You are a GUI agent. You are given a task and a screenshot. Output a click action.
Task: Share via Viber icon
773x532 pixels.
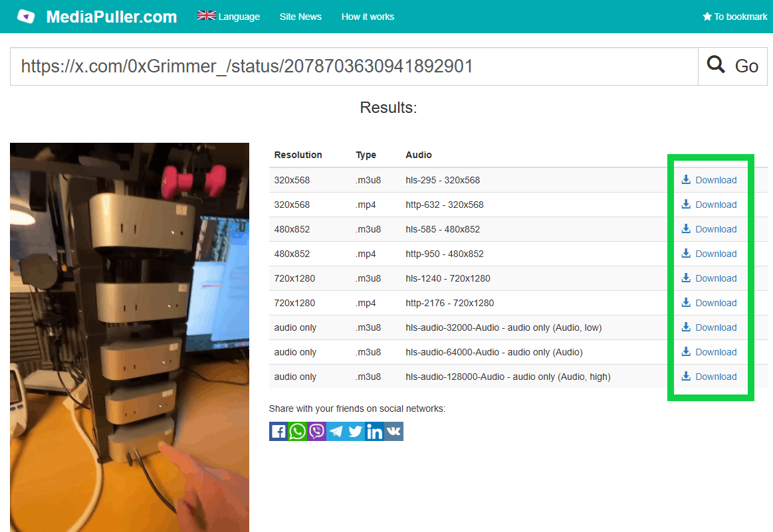tap(316, 432)
